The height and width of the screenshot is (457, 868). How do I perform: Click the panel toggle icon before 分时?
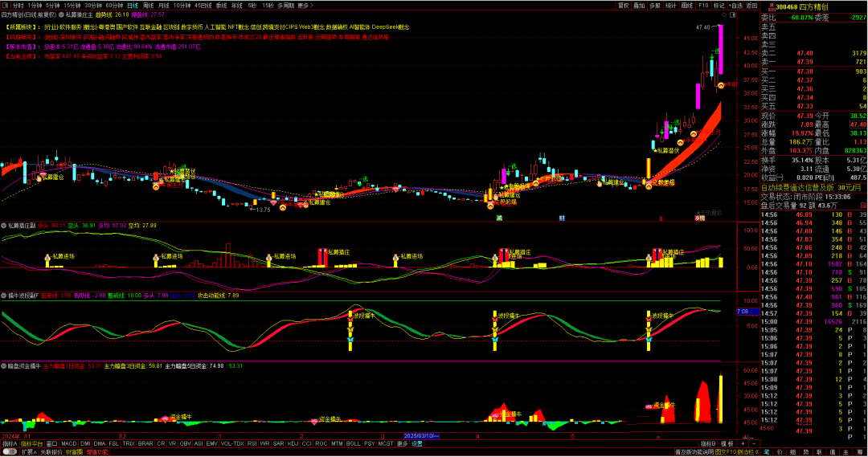[x=6, y=5]
